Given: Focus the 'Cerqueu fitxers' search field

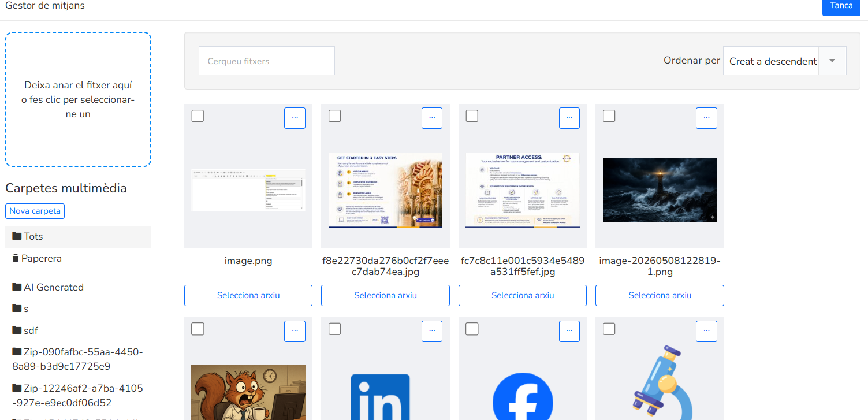Looking at the screenshot, I should pos(267,61).
